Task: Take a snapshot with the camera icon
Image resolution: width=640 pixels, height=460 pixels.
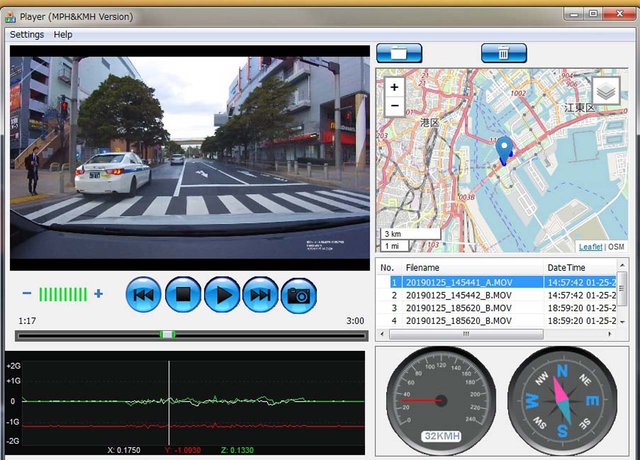Action: coord(299,295)
